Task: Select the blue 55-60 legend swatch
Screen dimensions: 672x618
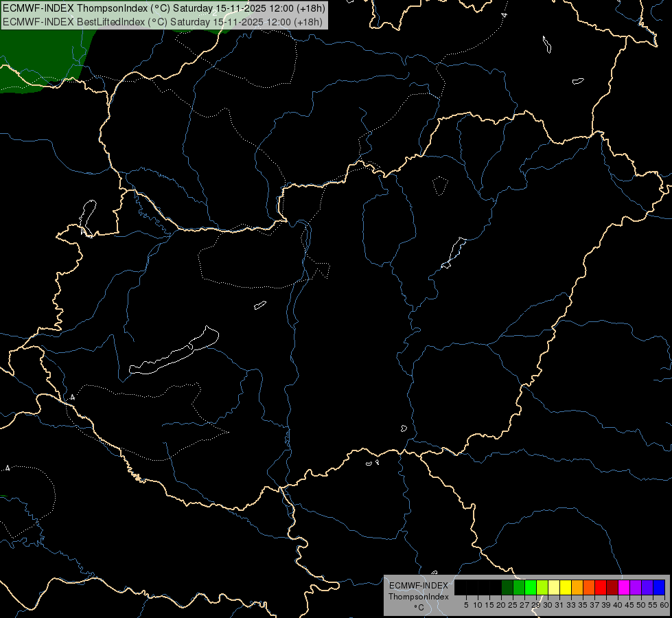Action: click(x=659, y=587)
